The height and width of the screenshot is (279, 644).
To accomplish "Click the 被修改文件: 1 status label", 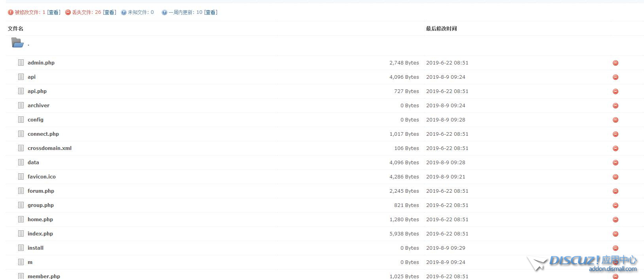I will tap(30, 12).
